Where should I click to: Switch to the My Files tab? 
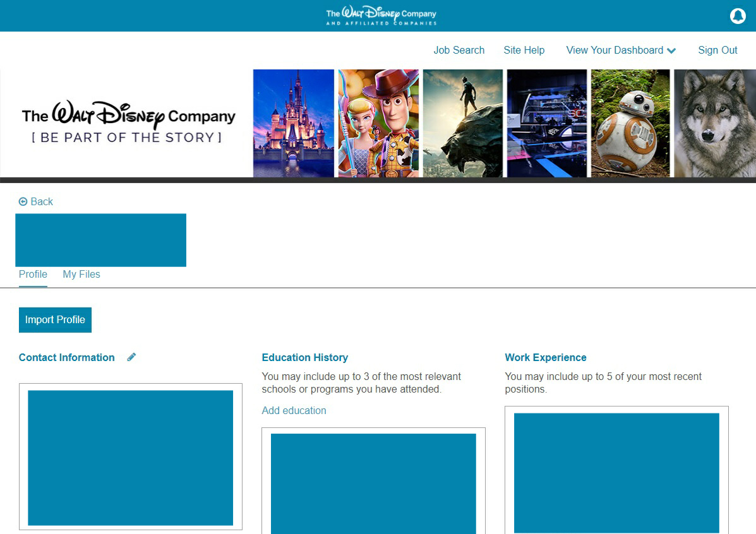(81, 274)
